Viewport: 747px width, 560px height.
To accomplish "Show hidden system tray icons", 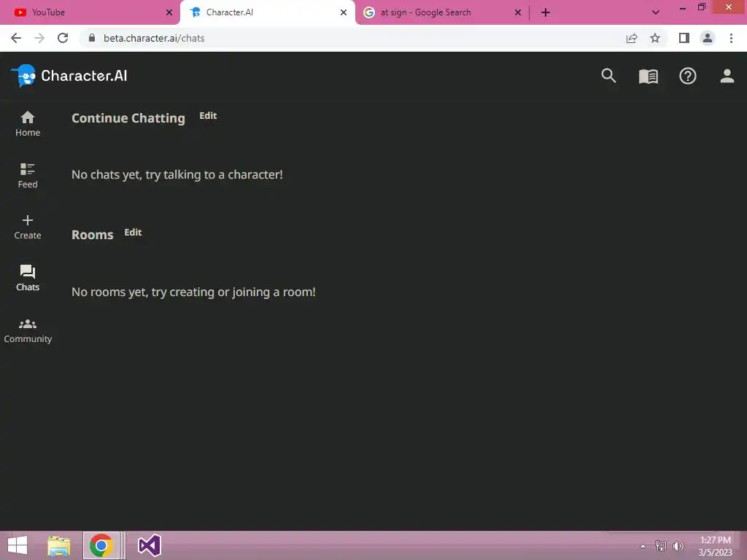I will pos(643,546).
